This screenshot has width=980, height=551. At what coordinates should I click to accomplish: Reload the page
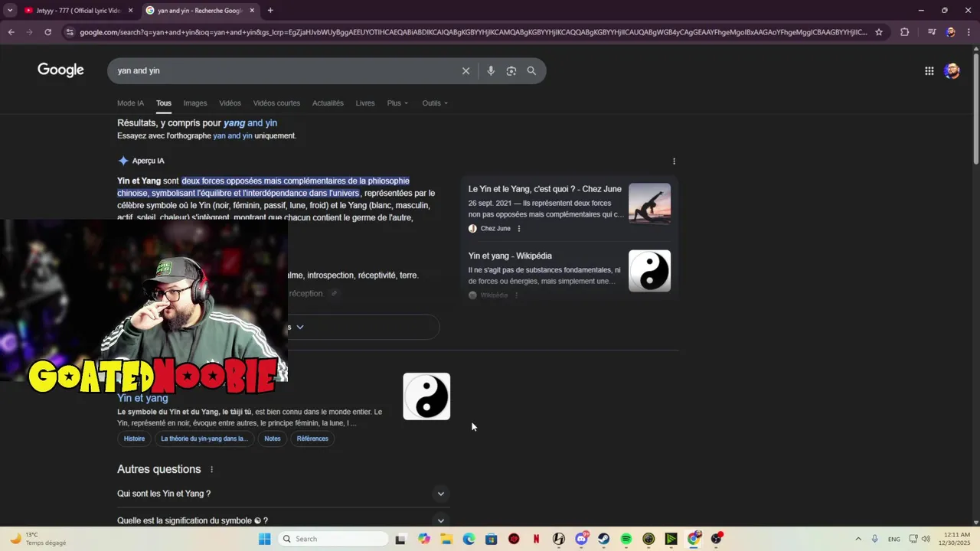point(47,32)
